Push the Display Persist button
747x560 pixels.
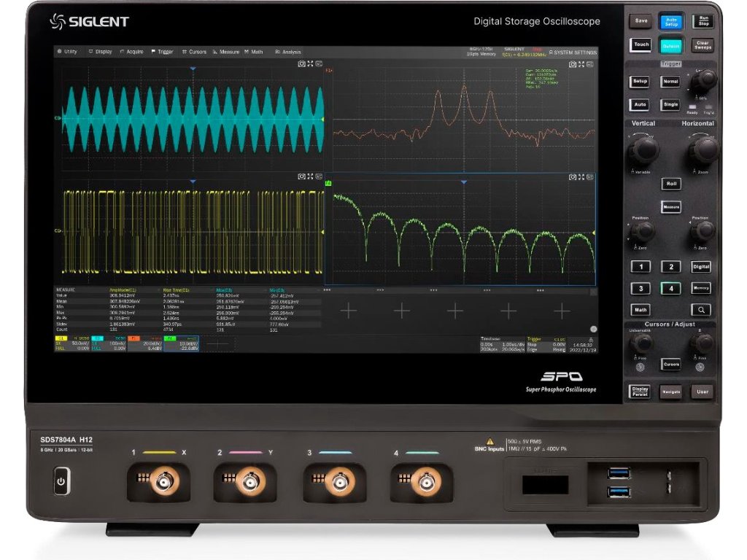(640, 392)
